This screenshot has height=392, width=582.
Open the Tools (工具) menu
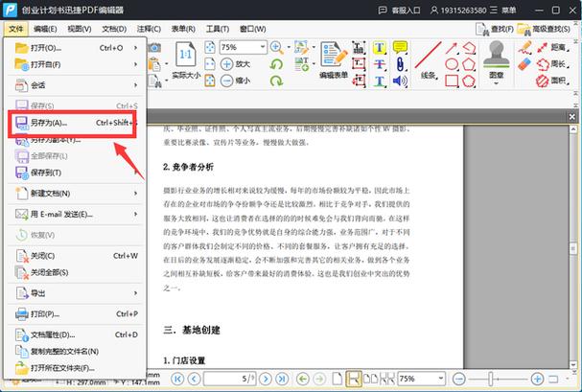click(218, 29)
